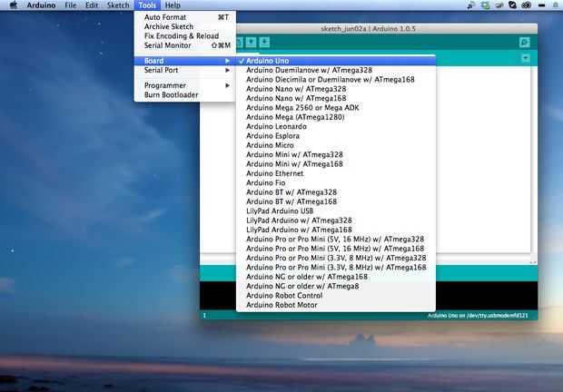Select Arduino Mega (ATmega1280)
Viewport: 563px width, 392px height.
336,117
